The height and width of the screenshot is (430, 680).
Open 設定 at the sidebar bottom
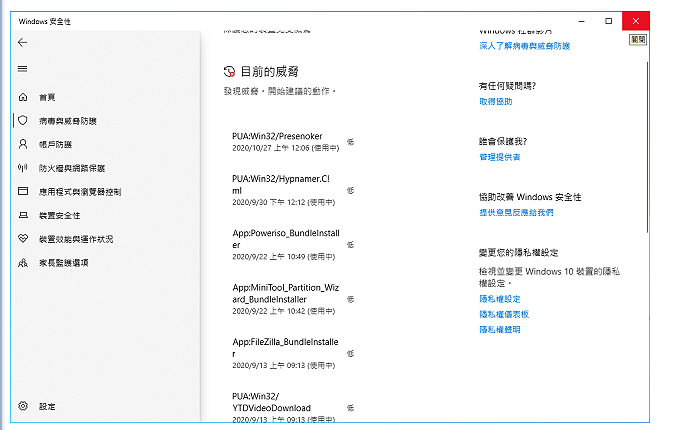47,407
